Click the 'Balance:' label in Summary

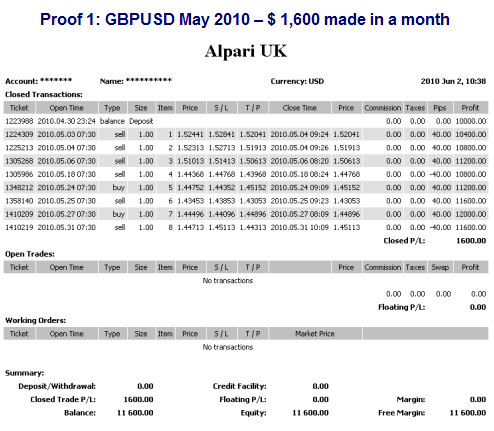(80, 413)
